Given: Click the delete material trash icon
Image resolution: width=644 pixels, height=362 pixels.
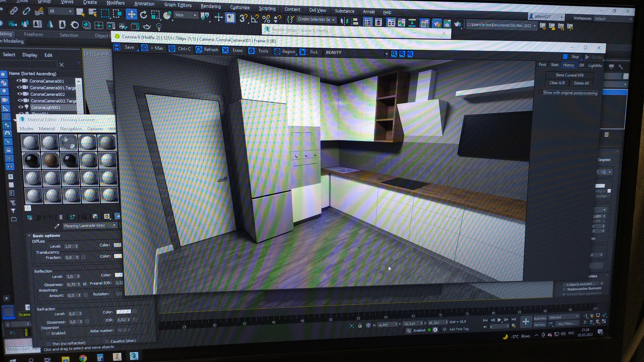Looking at the screenshot, I should tap(61, 217).
